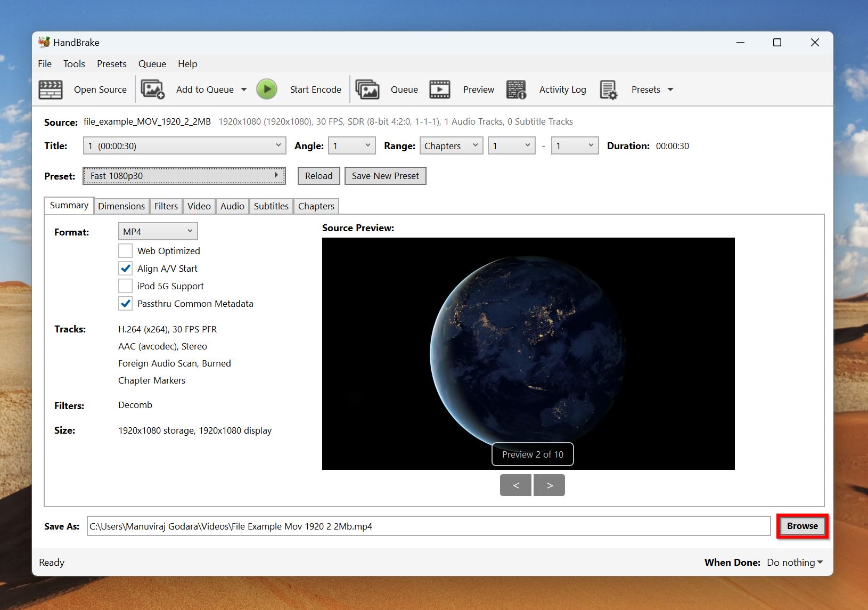Open the Range Chapters dropdown
Screen dimensions: 868x610
point(451,145)
